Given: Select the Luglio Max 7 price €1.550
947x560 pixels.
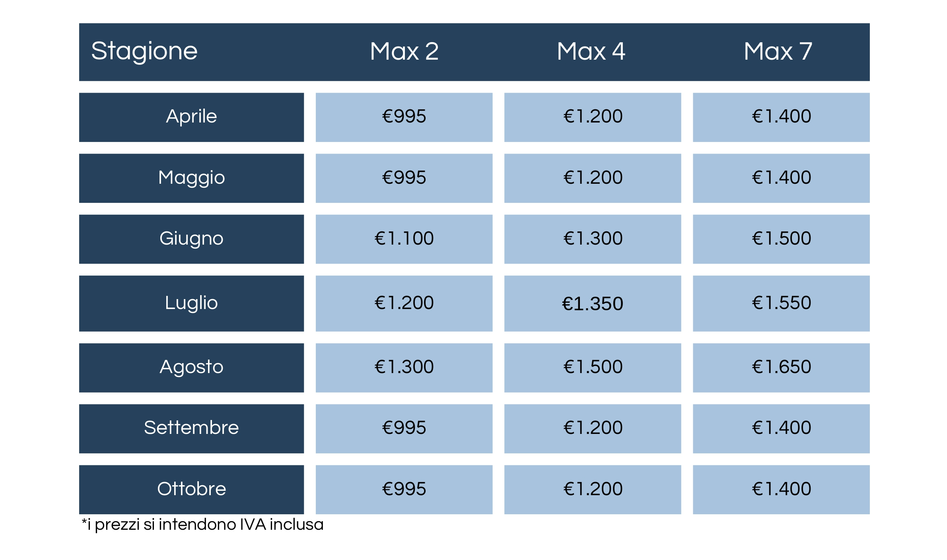Looking at the screenshot, I should pyautogui.click(x=781, y=303).
